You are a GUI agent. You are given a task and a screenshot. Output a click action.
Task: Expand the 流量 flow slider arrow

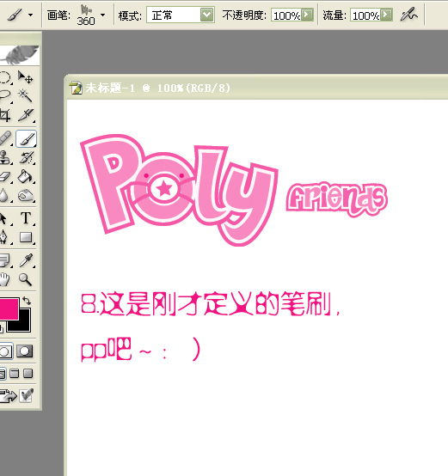click(x=386, y=15)
